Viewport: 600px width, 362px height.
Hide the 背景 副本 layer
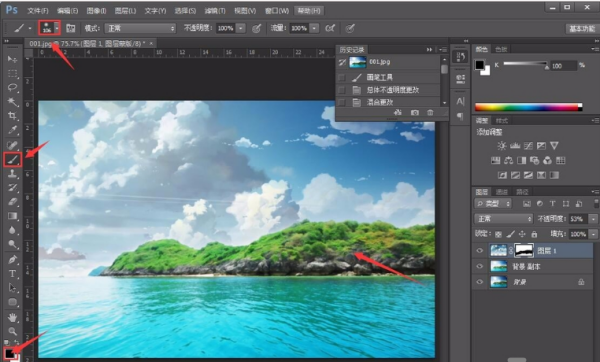(479, 266)
